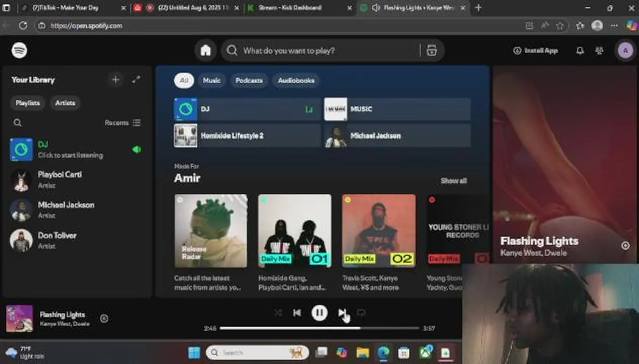Filter library by the Artists chip

coord(65,103)
